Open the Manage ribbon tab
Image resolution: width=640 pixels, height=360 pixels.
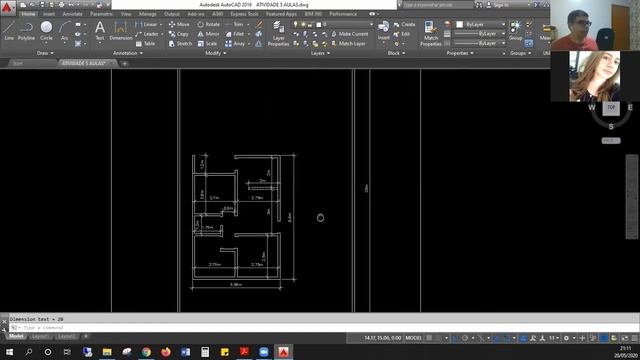pyautogui.click(x=148, y=14)
